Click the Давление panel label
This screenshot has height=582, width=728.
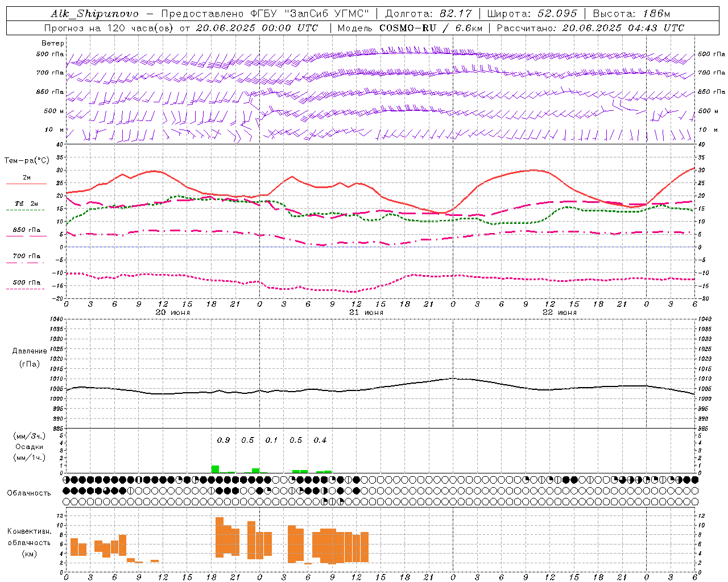30,351
